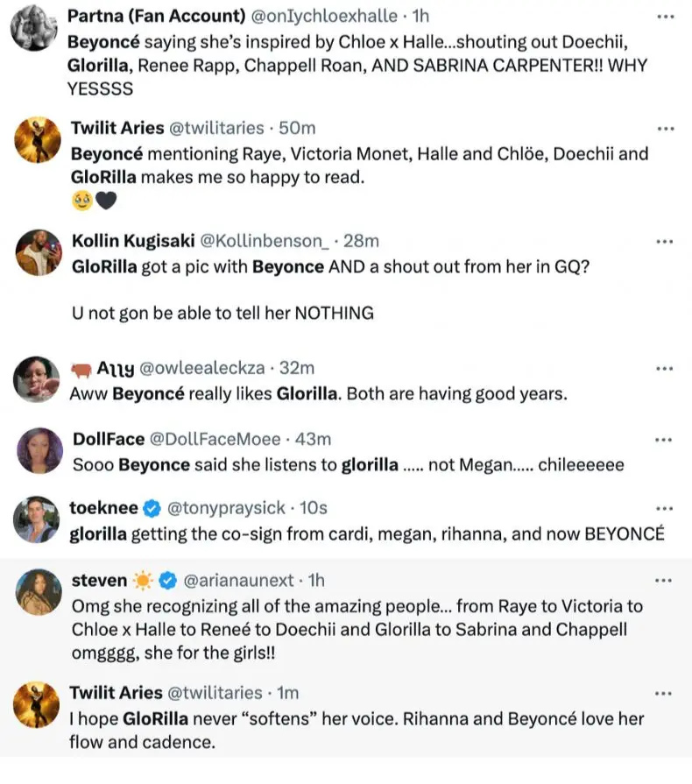Image resolution: width=692 pixels, height=784 pixels.
Task: Open more options on toeknee's tweet
Action: click(665, 508)
